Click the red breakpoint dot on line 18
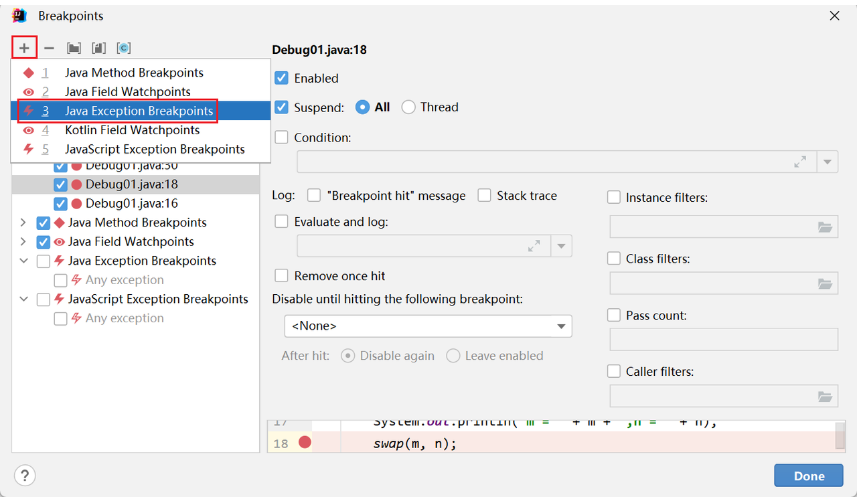The height and width of the screenshot is (497, 858). [305, 442]
